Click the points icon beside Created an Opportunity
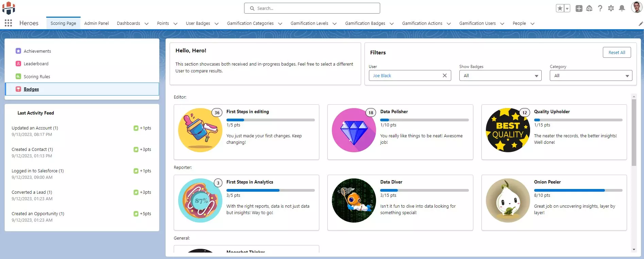Screen dimensions: 644x259 (x=136, y=214)
